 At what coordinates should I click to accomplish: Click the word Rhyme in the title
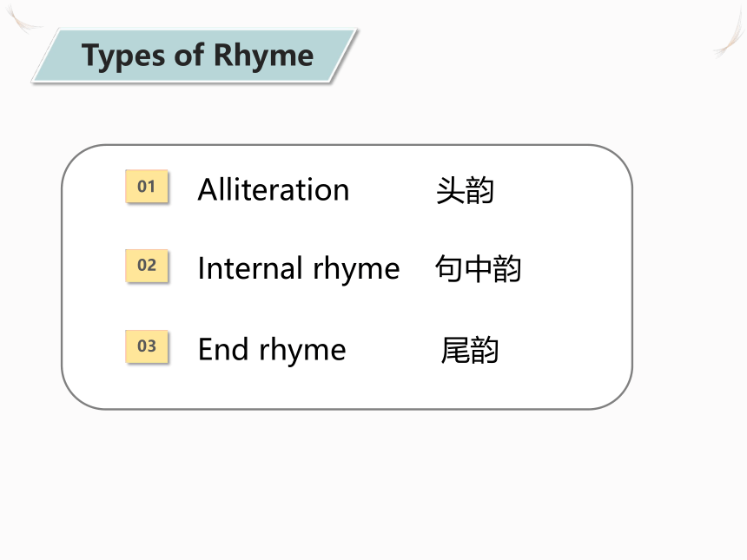coord(263,56)
